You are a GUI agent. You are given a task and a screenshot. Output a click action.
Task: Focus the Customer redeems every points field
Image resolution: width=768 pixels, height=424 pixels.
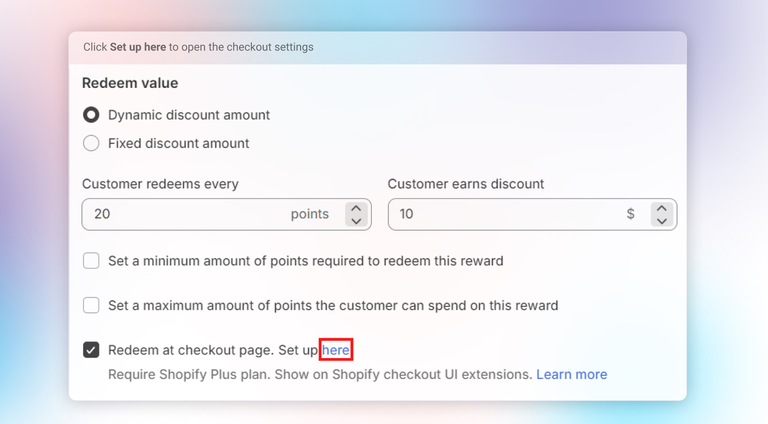180,214
